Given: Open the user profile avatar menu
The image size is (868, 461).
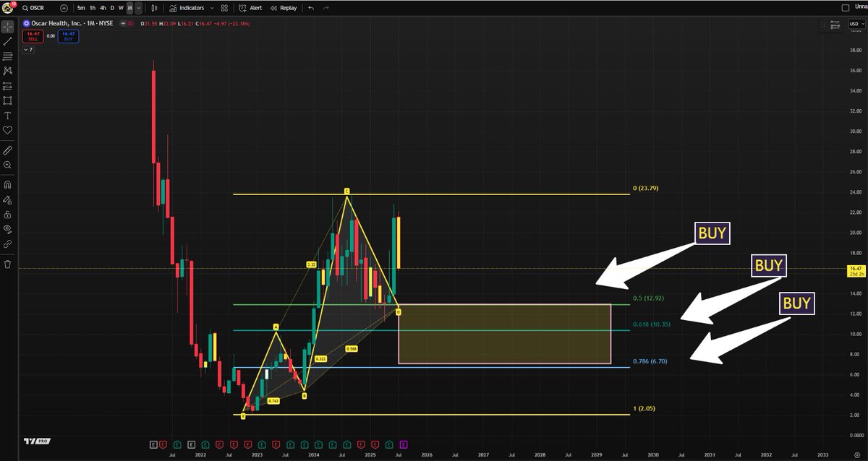Looking at the screenshot, I should tap(9, 7).
